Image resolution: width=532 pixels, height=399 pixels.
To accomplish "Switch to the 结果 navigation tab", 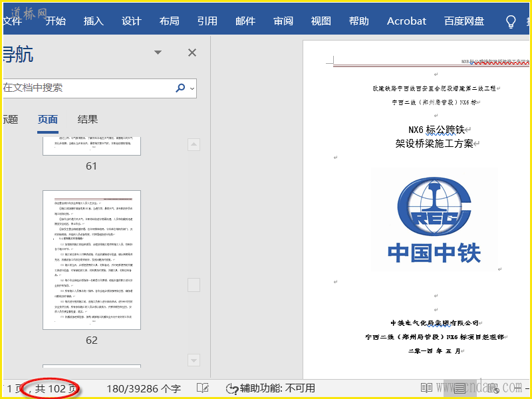I will pyautogui.click(x=88, y=120).
